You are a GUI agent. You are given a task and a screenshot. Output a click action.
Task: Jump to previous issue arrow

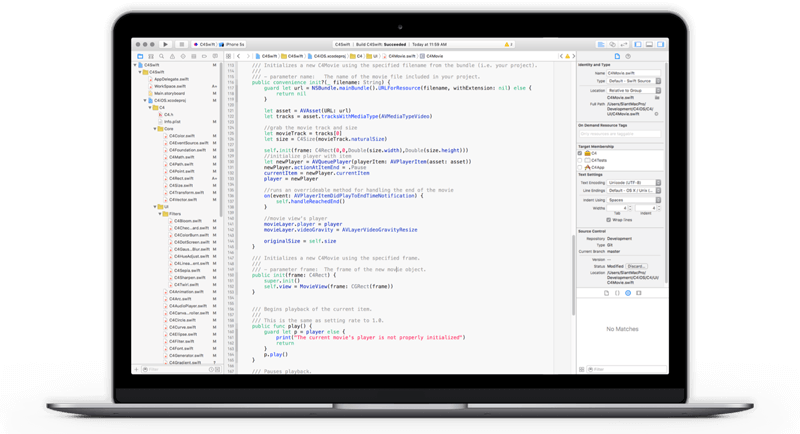(x=561, y=56)
